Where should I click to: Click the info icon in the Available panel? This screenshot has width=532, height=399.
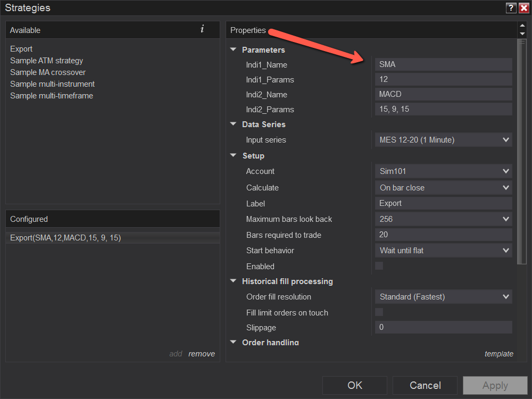202,29
